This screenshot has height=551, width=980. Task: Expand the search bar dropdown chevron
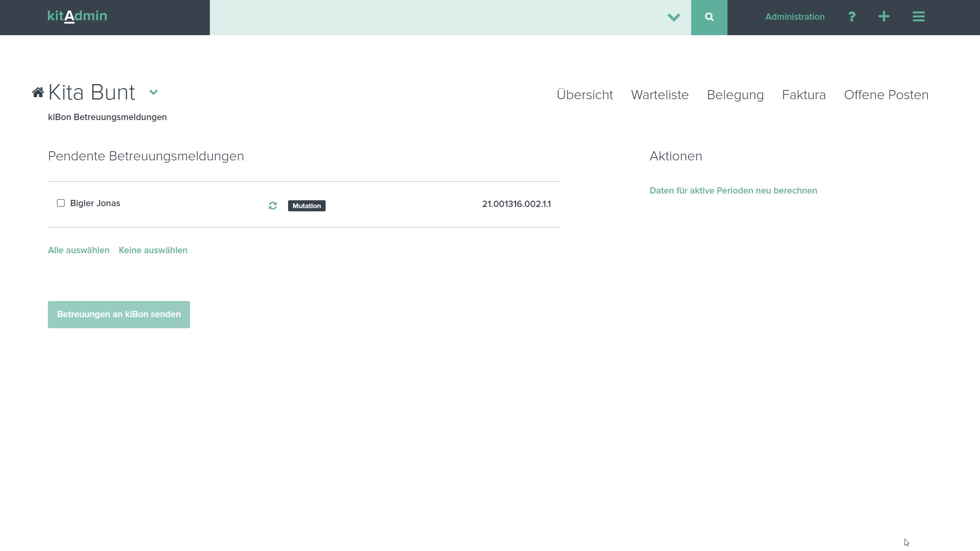point(674,17)
